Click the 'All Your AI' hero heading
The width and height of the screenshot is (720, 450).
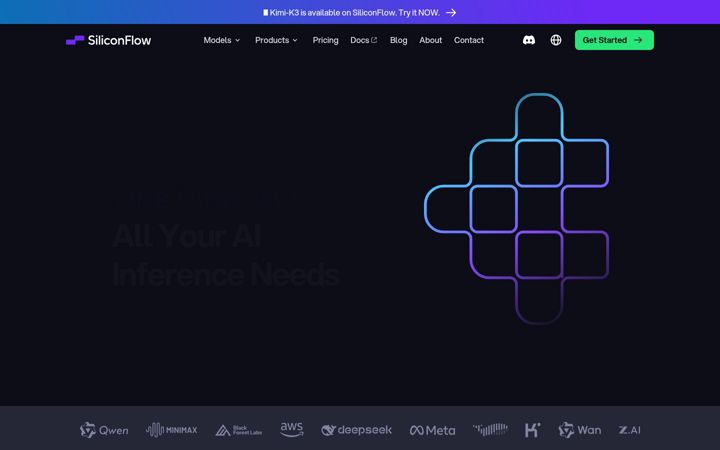pyautogui.click(x=187, y=236)
